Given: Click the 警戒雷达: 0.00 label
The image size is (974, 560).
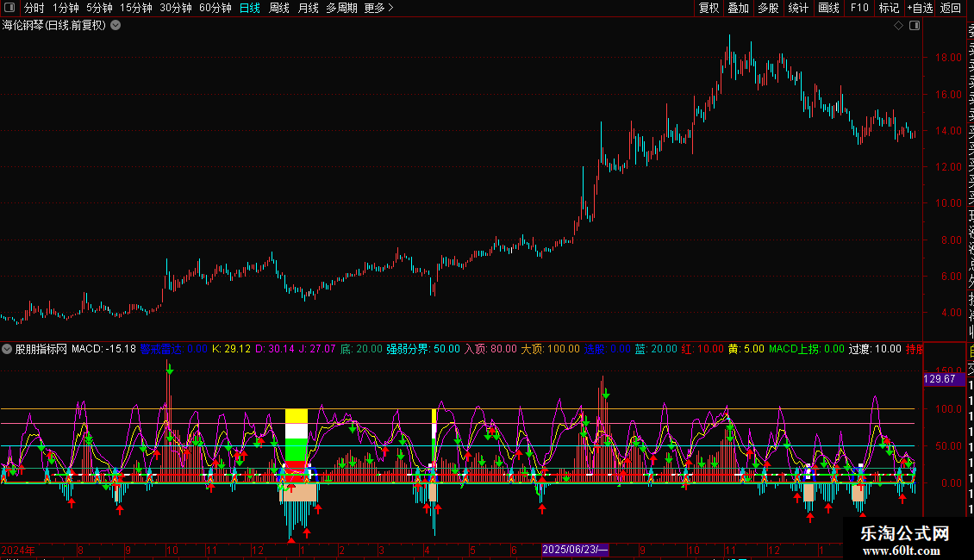Looking at the screenshot, I should tap(173, 349).
